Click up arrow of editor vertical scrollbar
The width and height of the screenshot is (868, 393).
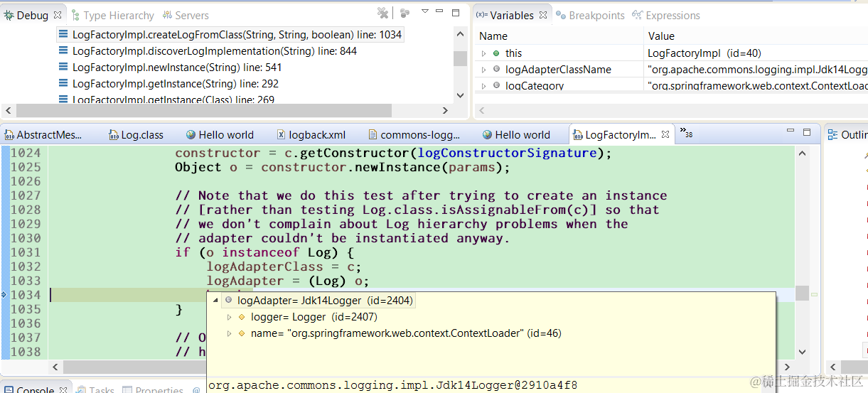pyautogui.click(x=802, y=153)
